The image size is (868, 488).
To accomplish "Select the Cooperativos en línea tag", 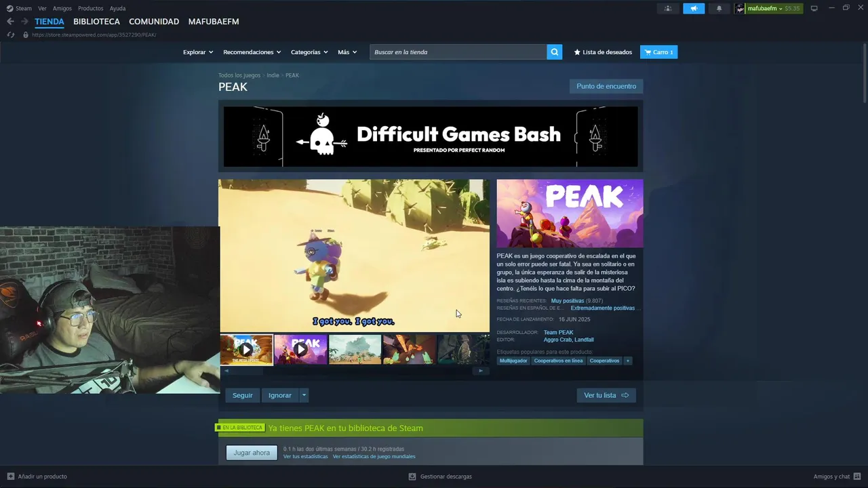I will point(558,361).
